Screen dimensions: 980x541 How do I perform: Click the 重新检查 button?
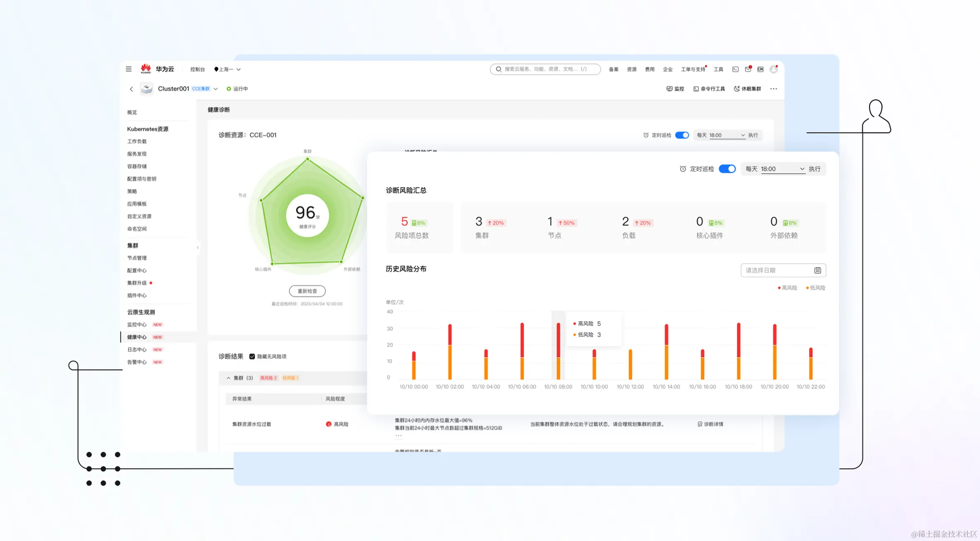tap(307, 291)
